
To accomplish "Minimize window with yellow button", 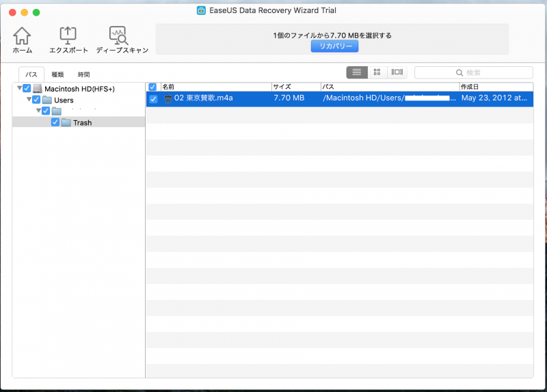I will [25, 12].
